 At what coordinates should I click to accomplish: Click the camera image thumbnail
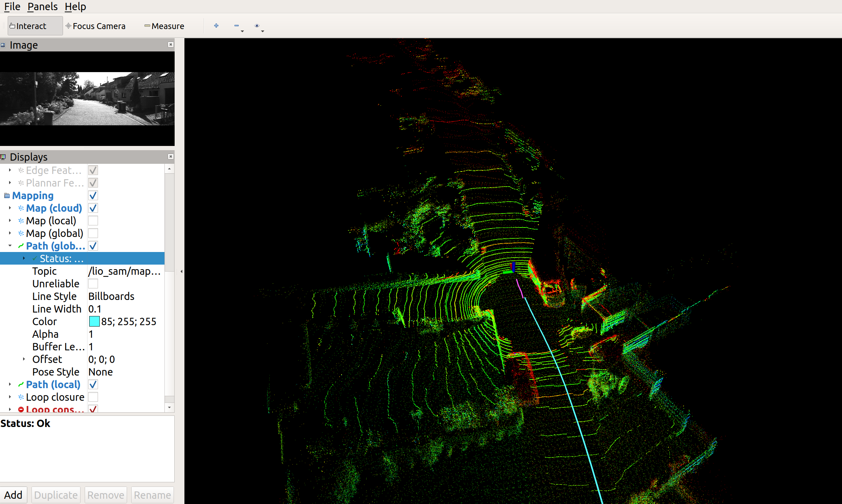(87, 99)
